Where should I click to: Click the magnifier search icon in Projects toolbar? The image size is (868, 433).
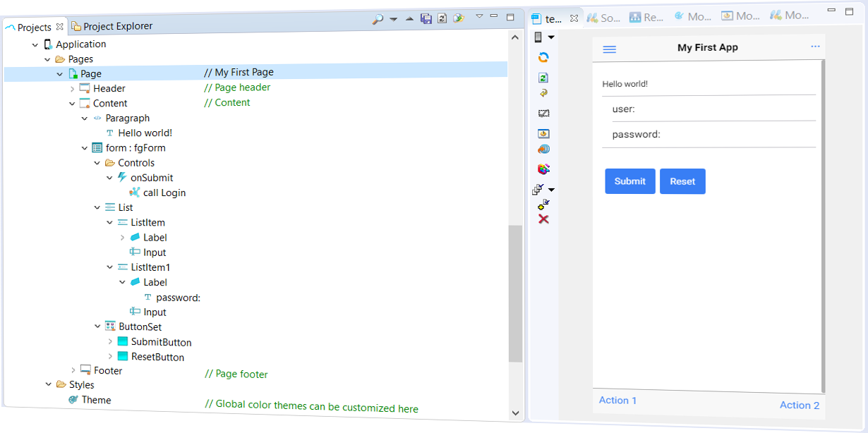(378, 19)
